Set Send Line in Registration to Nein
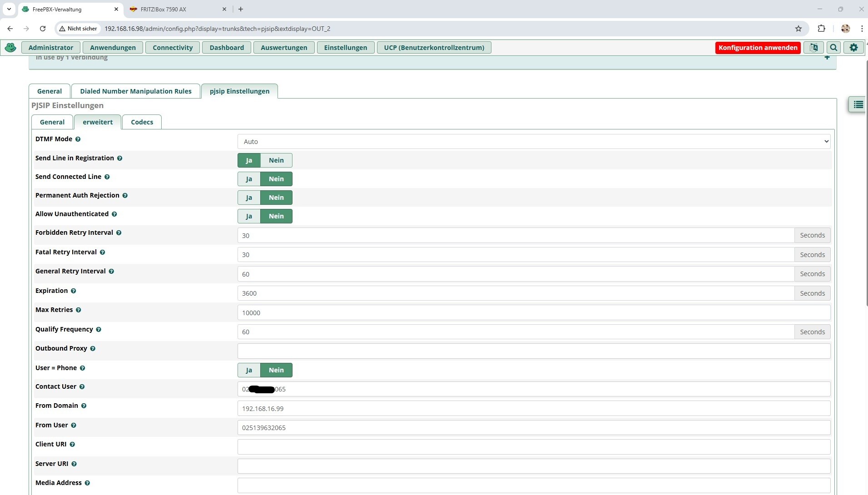Screen dimensions: 868x495 pyautogui.click(x=276, y=160)
